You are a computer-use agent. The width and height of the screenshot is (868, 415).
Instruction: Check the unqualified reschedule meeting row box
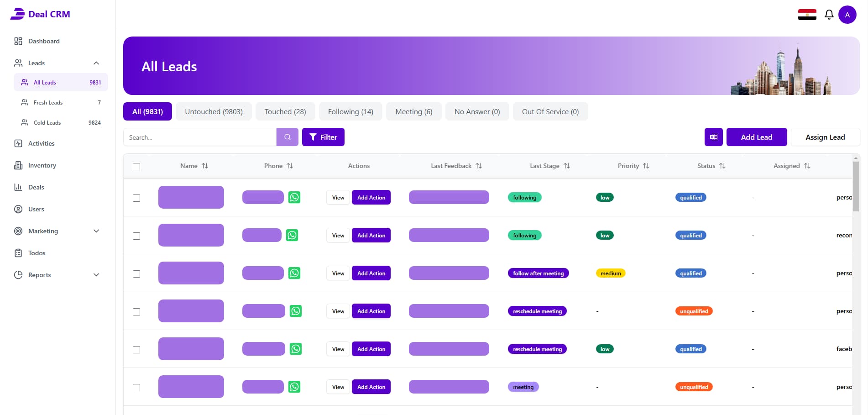(136, 312)
